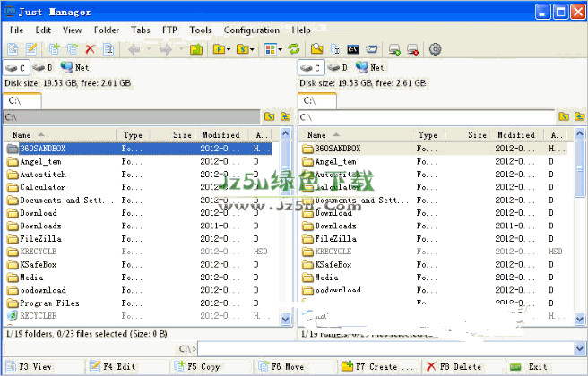The width and height of the screenshot is (588, 376).
Task: Switch left panel to drive D
Action: tap(42, 68)
